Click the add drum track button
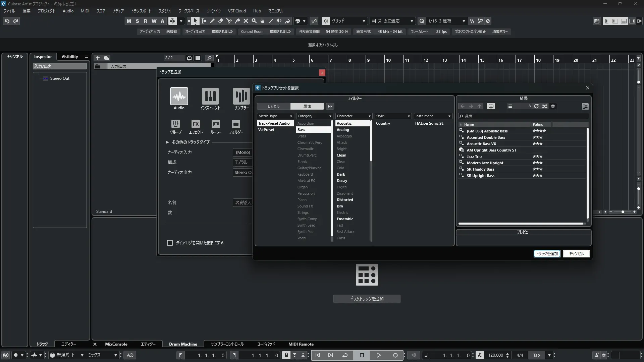644x362 pixels. [367, 299]
